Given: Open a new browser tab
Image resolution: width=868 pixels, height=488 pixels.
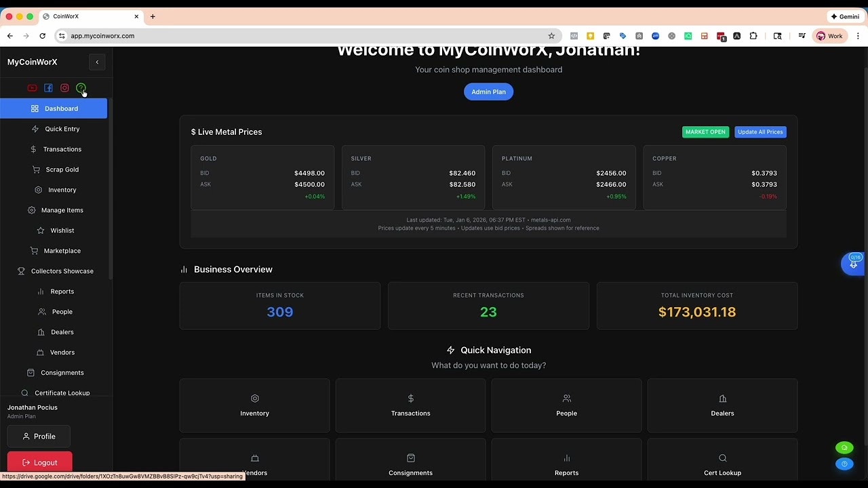Looking at the screenshot, I should coord(153,16).
